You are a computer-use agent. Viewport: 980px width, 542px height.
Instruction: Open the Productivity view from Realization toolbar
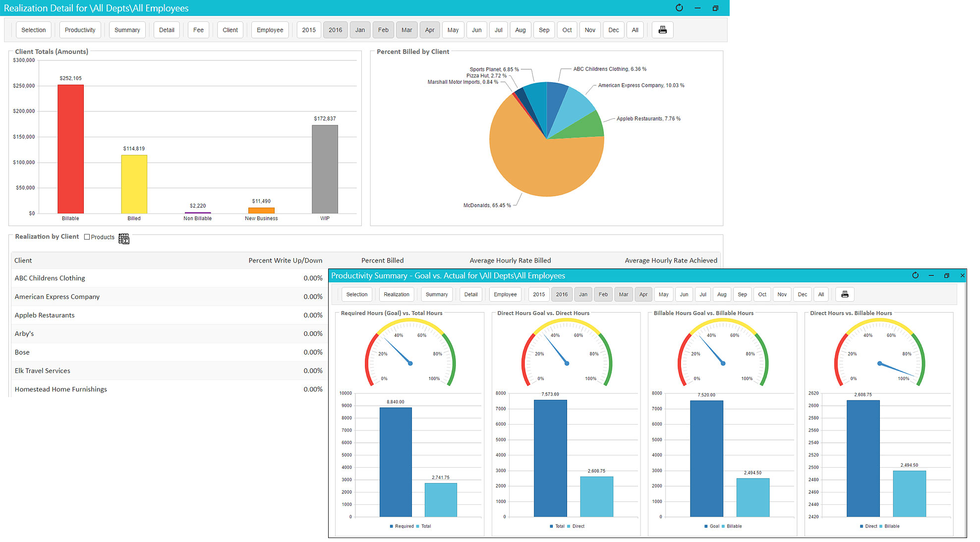click(x=80, y=30)
